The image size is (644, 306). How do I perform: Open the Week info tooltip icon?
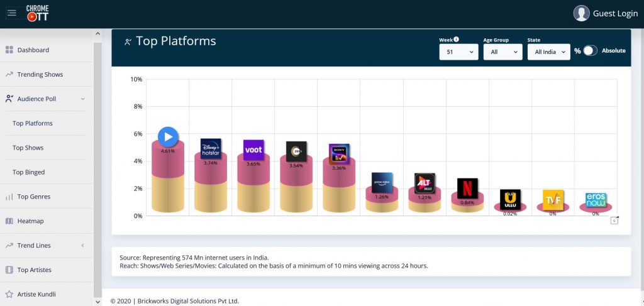(456, 40)
